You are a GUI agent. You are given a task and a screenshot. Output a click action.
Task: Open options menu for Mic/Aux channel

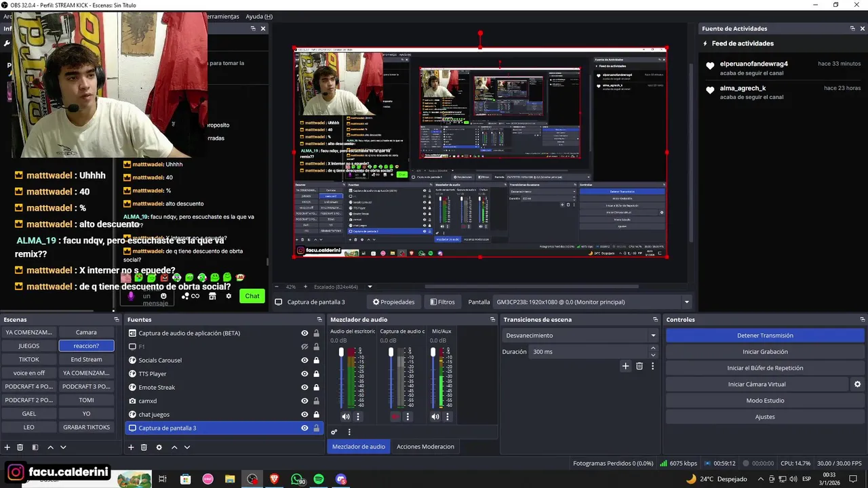coord(448,417)
